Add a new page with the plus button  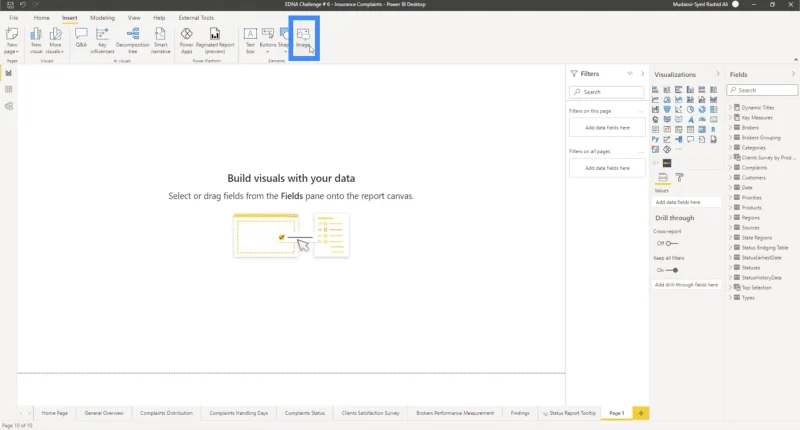click(x=641, y=413)
